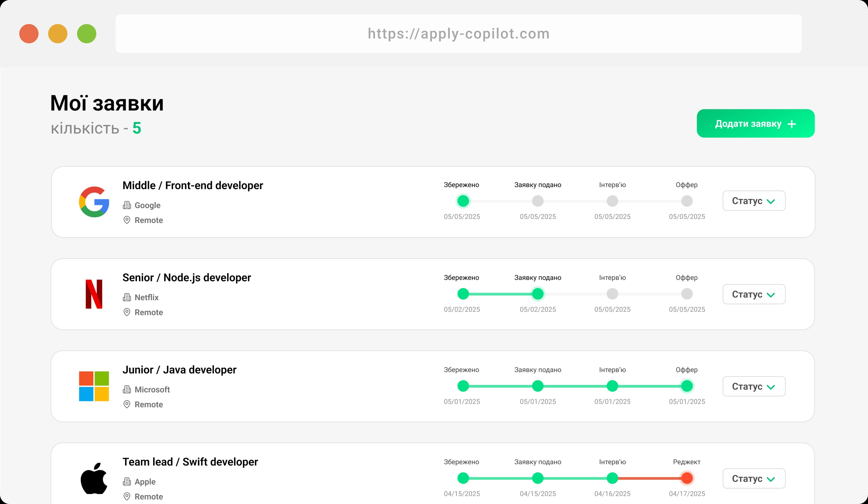868x504 pixels.
Task: Open the Статус dropdown for Google application
Action: point(754,201)
